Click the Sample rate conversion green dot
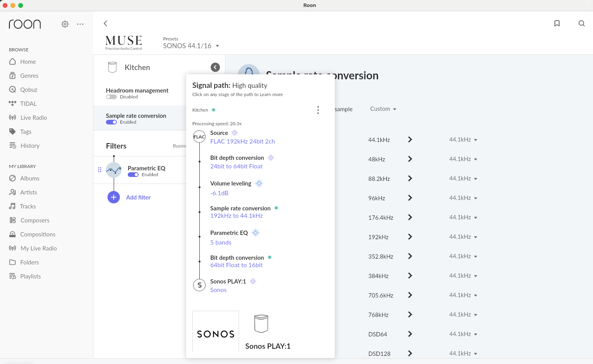The image size is (593, 364). coord(276,208)
